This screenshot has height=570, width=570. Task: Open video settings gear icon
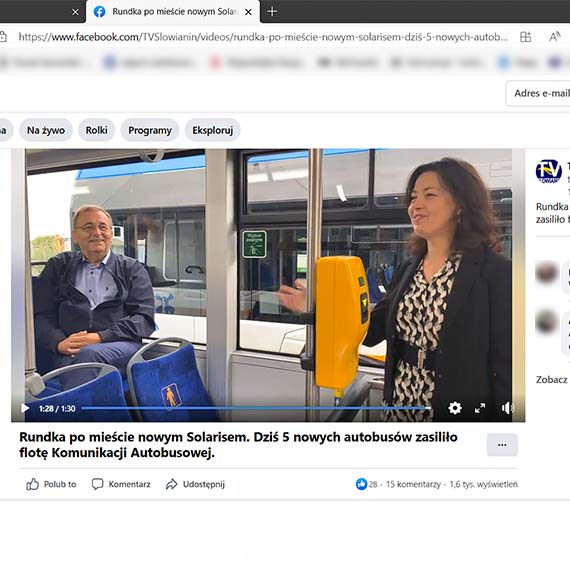[x=455, y=408]
